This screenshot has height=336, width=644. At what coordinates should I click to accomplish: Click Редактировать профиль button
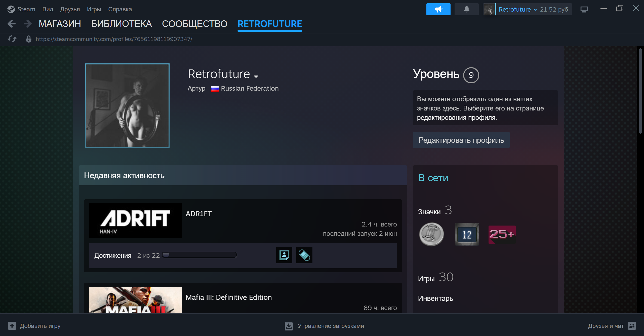coord(461,140)
